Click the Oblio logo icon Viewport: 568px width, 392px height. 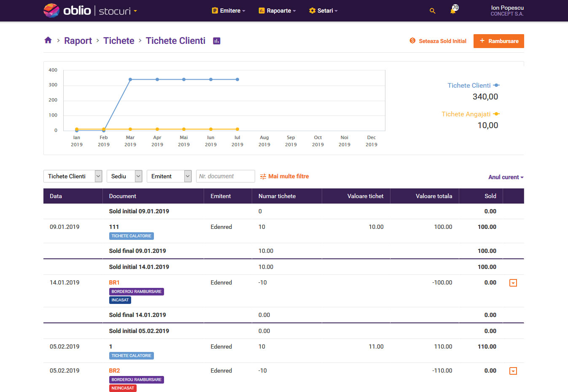tap(51, 11)
